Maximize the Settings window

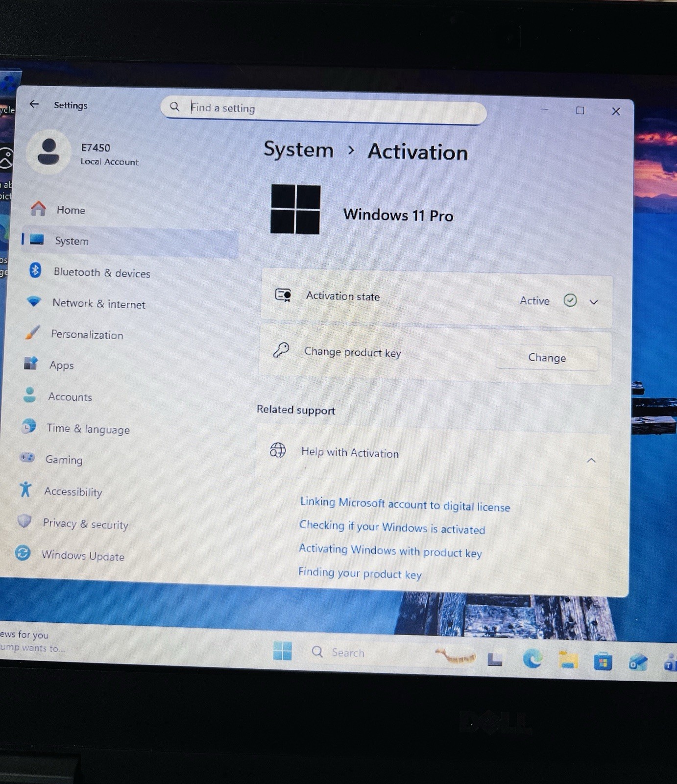(580, 110)
